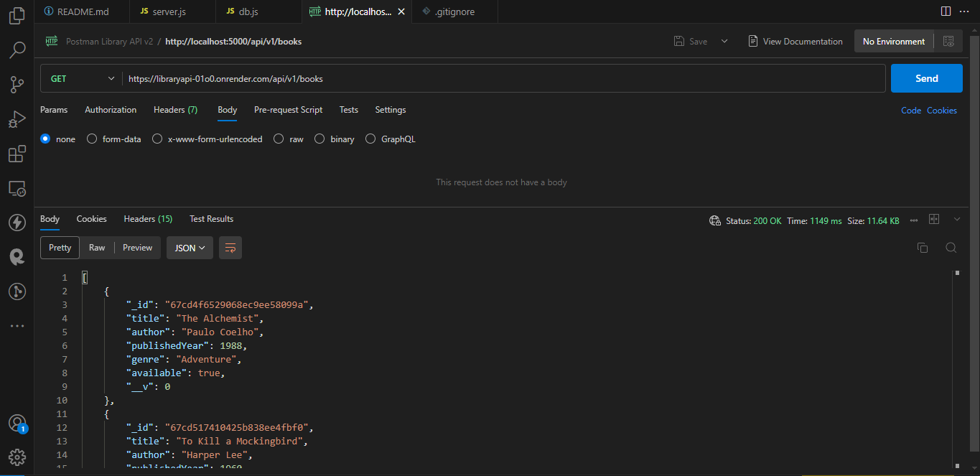Open the Test Results tab
The image size is (980, 476).
(211, 219)
